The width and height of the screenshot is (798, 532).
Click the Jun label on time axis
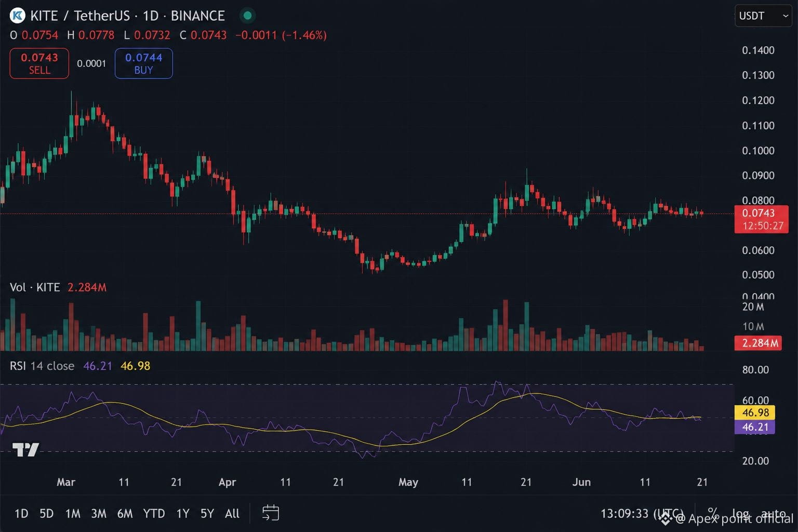click(x=581, y=482)
